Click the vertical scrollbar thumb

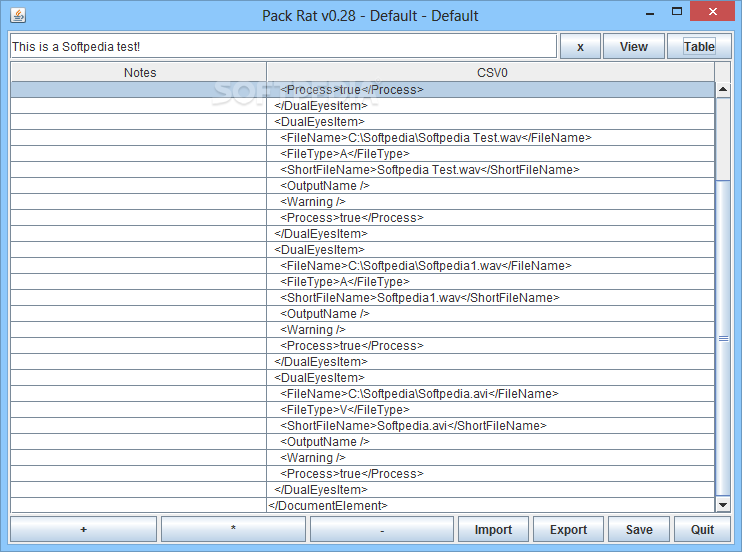[x=723, y=338]
